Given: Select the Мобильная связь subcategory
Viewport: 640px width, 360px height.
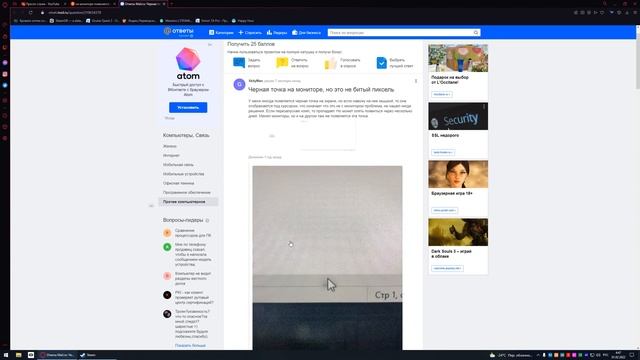Looking at the screenshot, I should tap(178, 165).
